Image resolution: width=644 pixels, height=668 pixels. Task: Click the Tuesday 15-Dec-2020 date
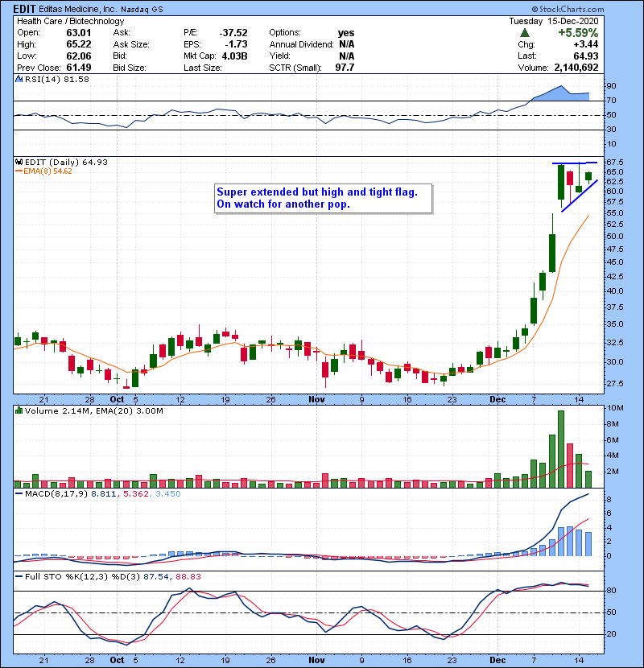click(554, 21)
